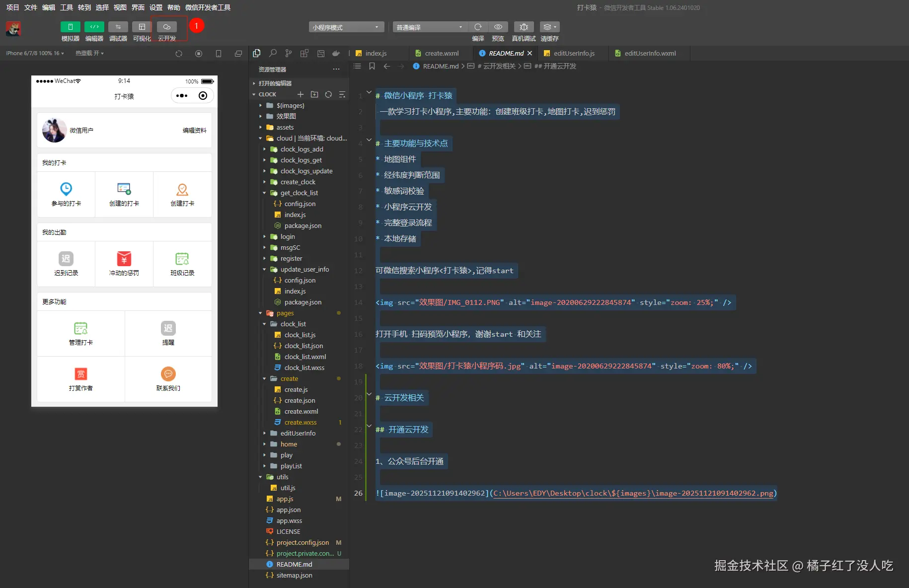Click the editor bookmark icon
The width and height of the screenshot is (909, 588).
[372, 66]
